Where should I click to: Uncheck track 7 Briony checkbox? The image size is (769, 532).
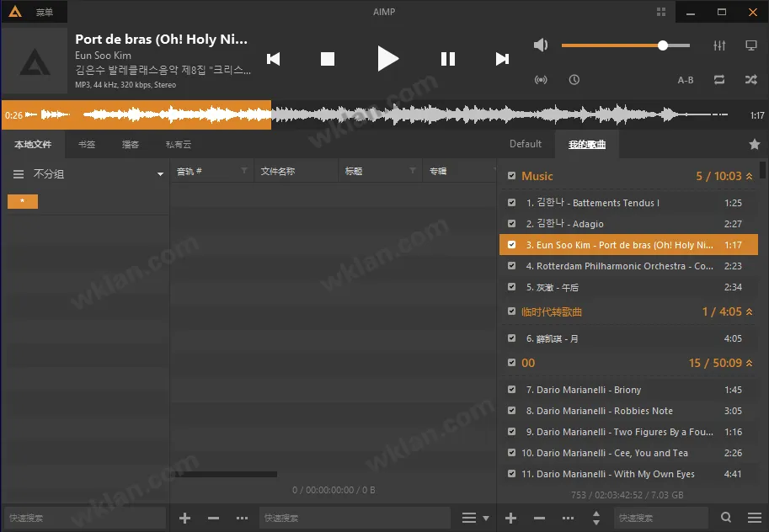coord(511,389)
